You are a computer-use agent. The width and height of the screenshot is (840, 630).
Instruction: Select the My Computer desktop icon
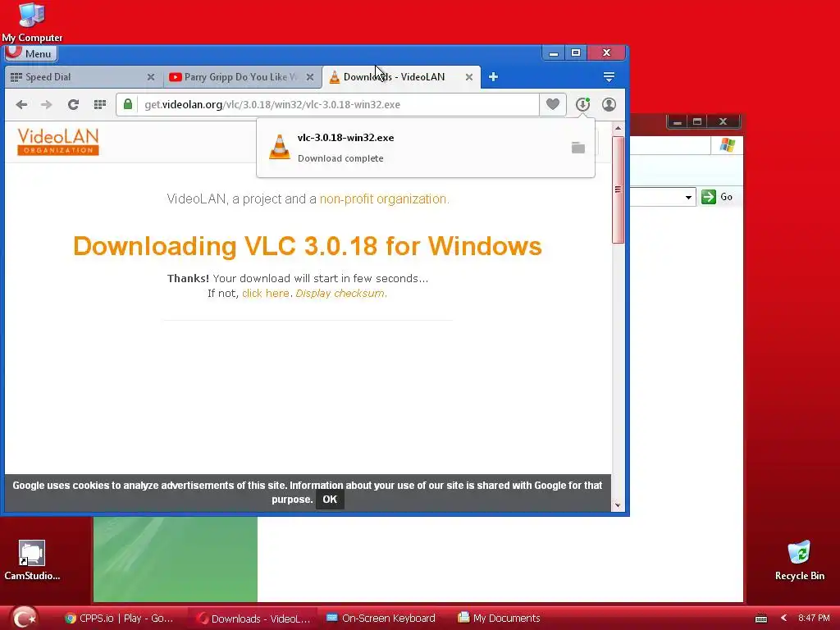[x=32, y=22]
